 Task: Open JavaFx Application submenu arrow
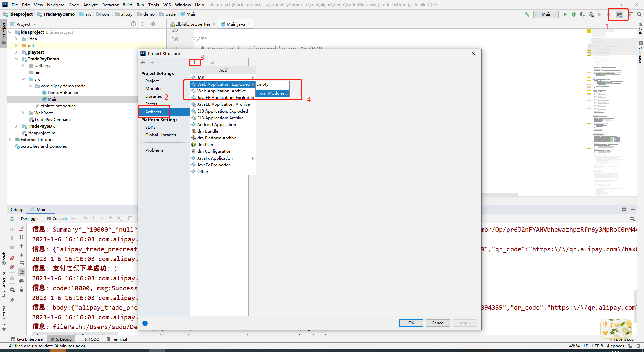click(253, 158)
